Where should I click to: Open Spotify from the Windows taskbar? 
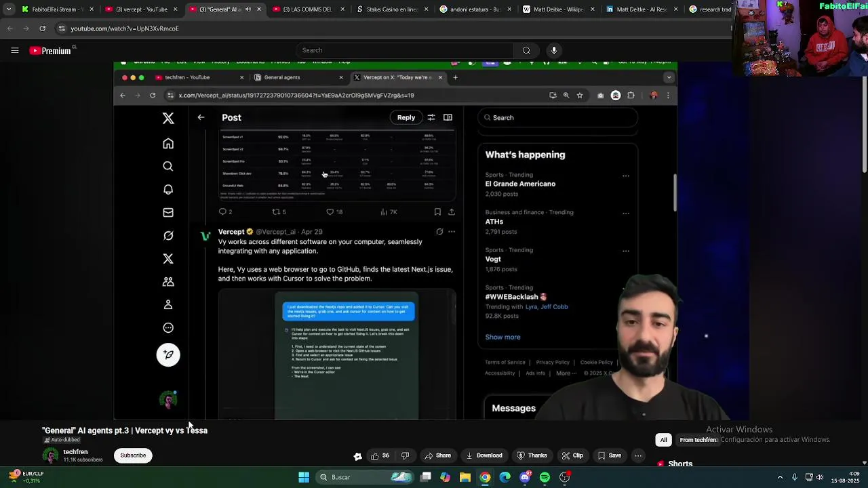(x=545, y=477)
